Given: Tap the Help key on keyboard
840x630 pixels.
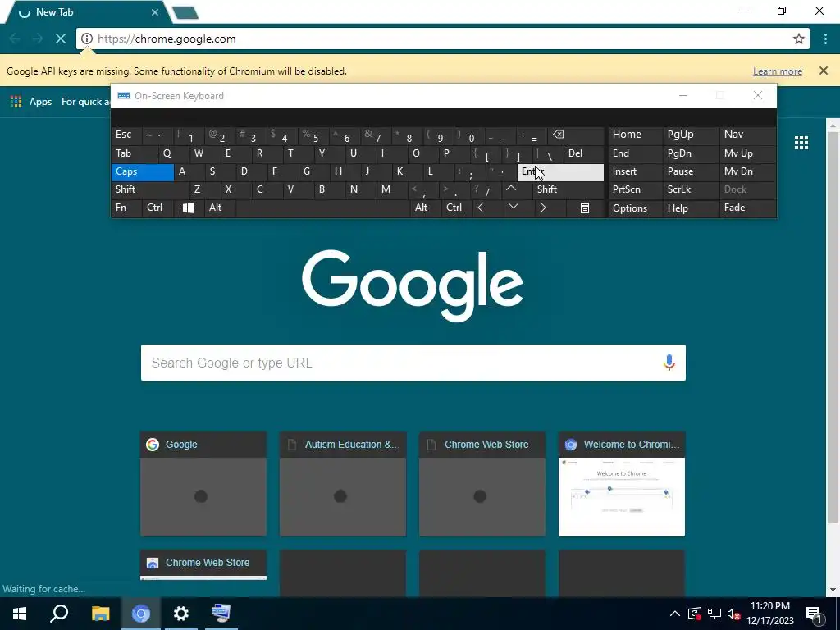Looking at the screenshot, I should [x=690, y=208].
